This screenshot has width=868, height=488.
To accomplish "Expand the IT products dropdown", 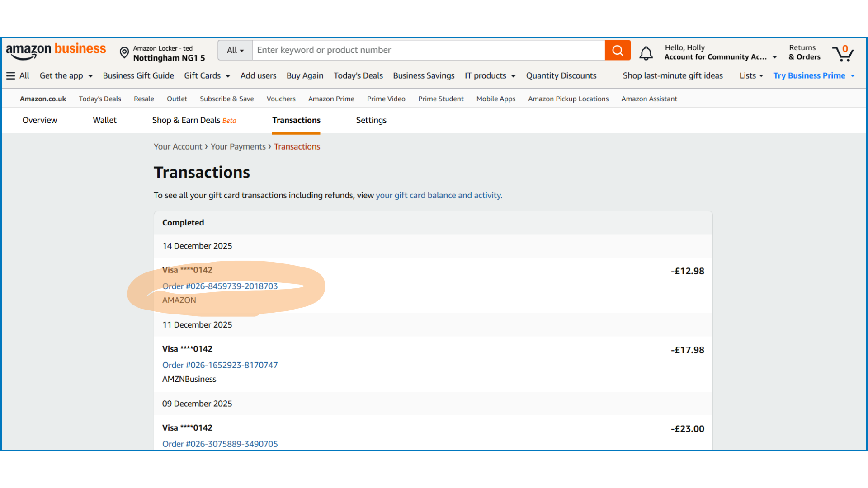I will tap(490, 75).
